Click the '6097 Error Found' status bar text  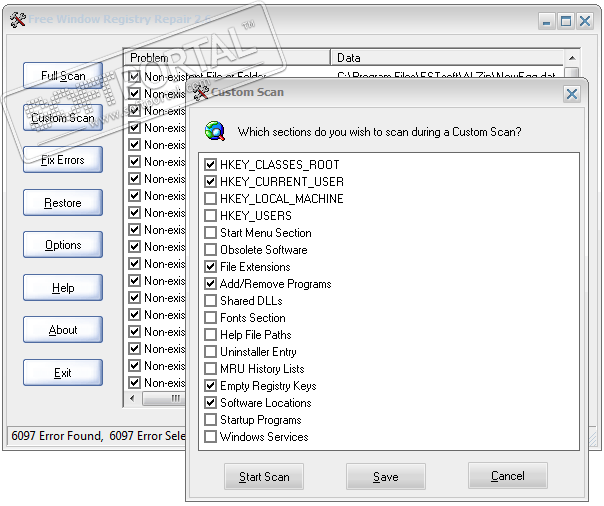(57, 436)
